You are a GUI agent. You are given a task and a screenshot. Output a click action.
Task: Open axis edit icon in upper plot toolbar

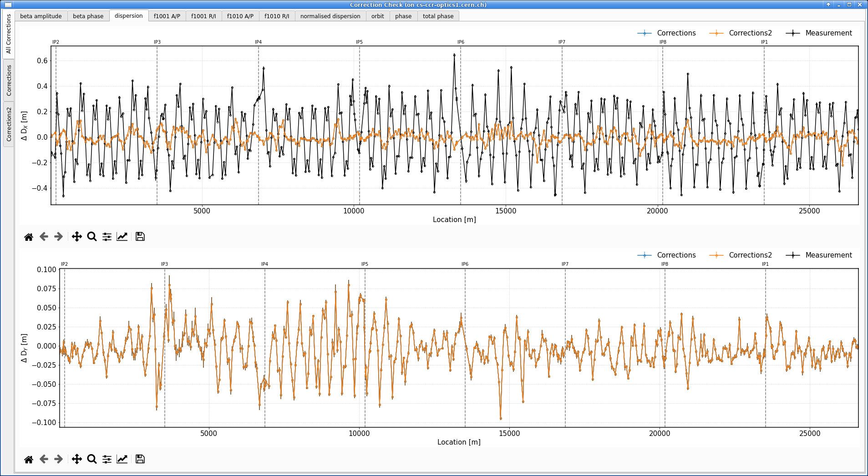pos(122,237)
